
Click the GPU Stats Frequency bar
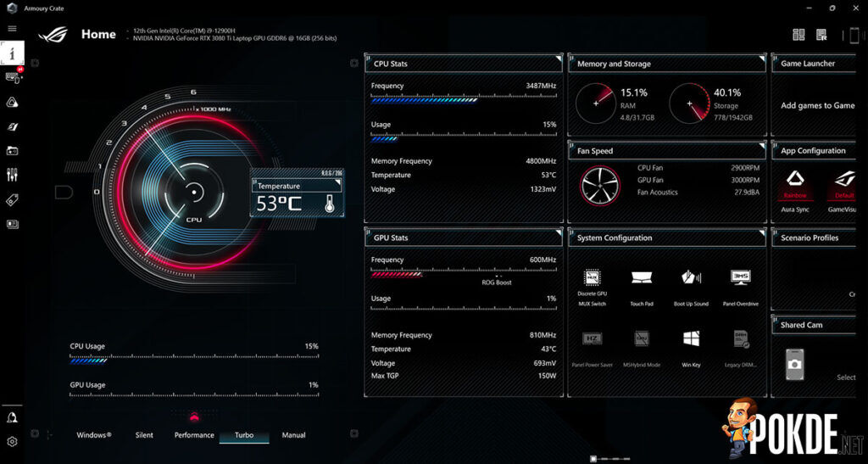click(x=464, y=273)
